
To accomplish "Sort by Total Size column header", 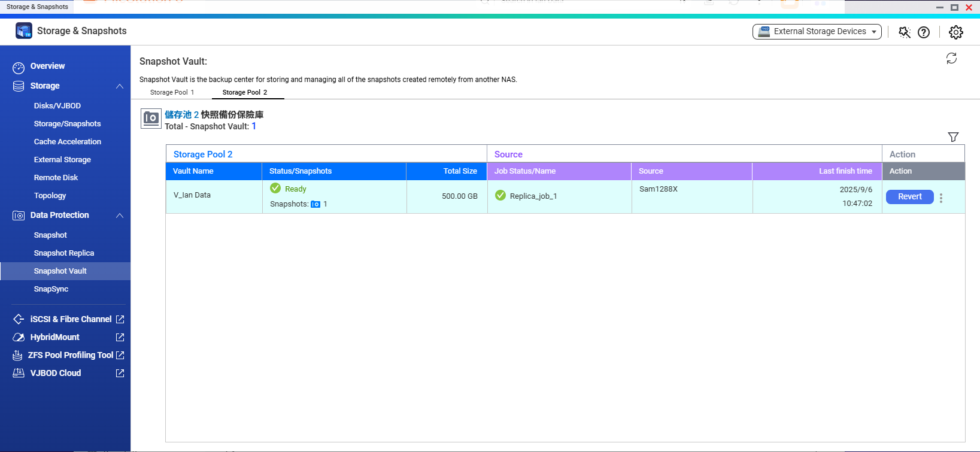I will (x=447, y=171).
